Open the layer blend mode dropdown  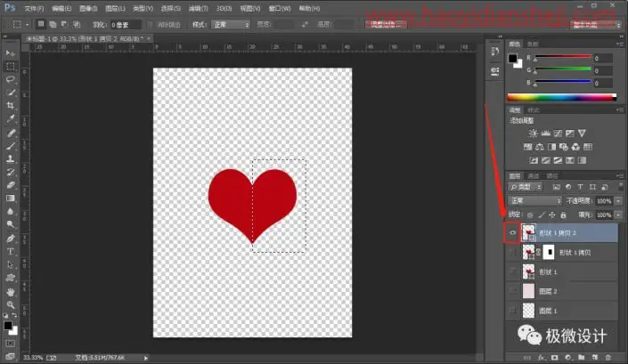click(535, 200)
